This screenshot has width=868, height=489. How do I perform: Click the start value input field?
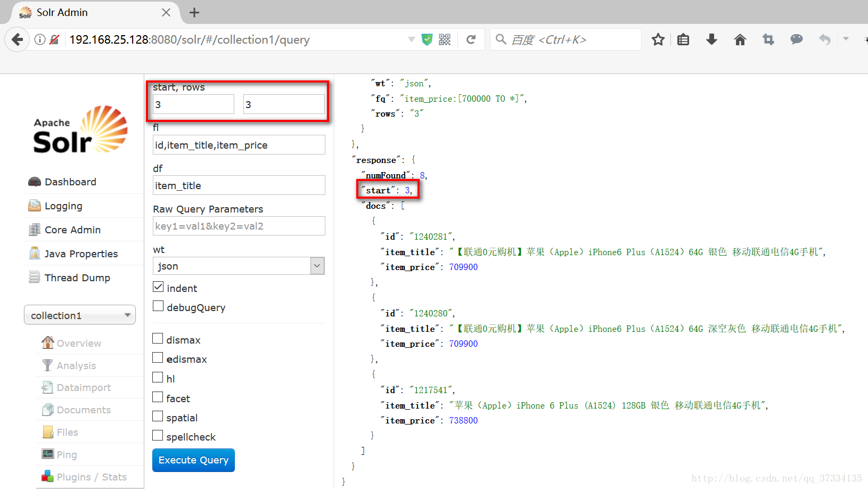coord(193,104)
